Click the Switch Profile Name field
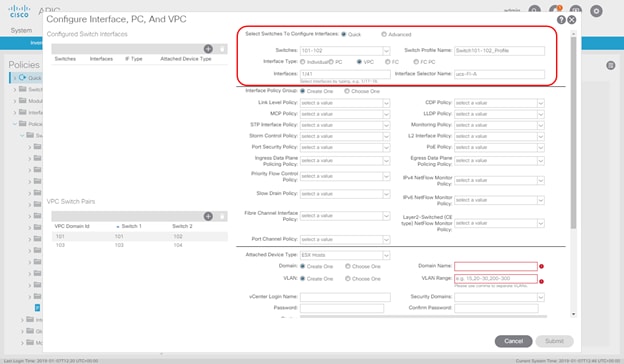Image resolution: width=624 pixels, height=364 pixels. (499, 51)
